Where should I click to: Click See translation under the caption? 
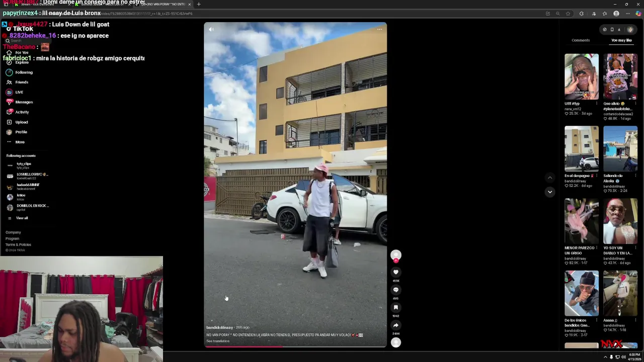[x=218, y=341]
